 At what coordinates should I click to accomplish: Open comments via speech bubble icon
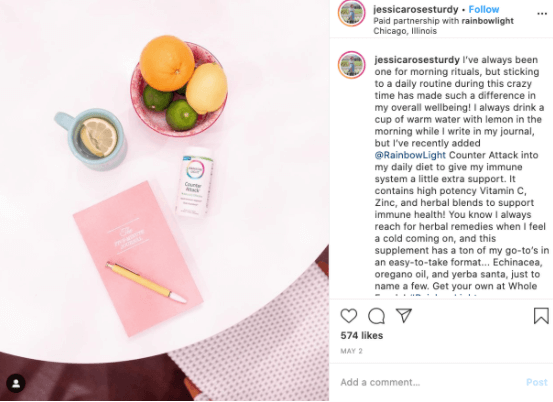[x=376, y=316]
